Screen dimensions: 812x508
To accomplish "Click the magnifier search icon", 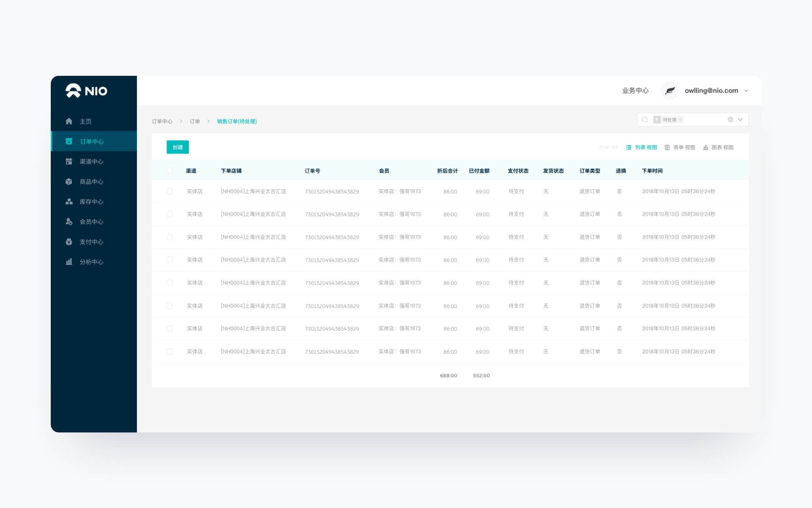I will point(645,120).
